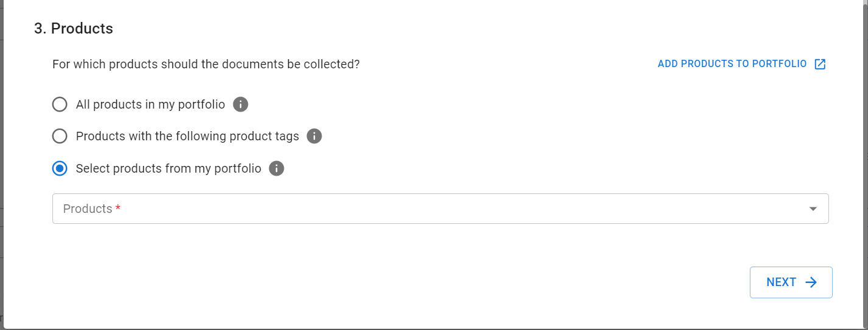The image size is (868, 330).
Task: Click the right arrow icon inside the NEXT button
Action: (811, 282)
